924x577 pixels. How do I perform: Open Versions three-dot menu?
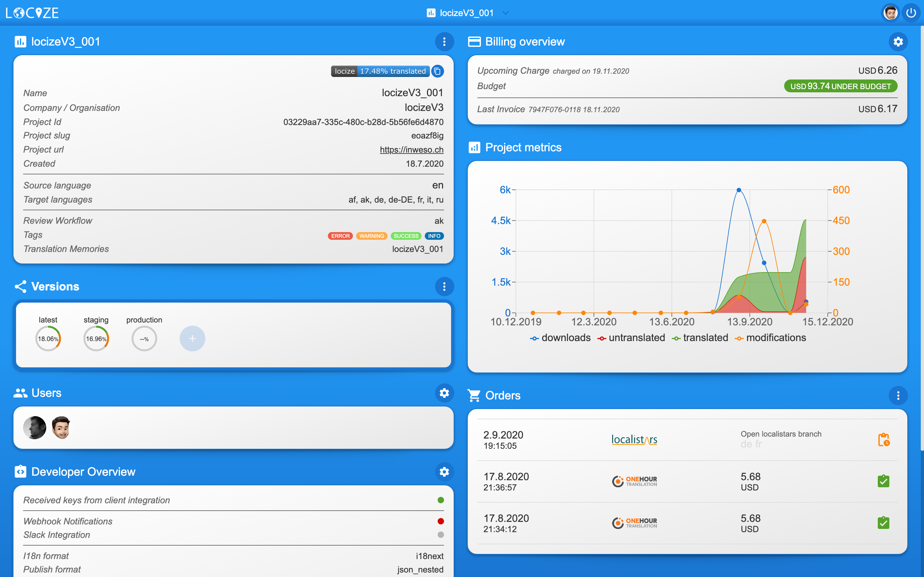click(x=444, y=287)
